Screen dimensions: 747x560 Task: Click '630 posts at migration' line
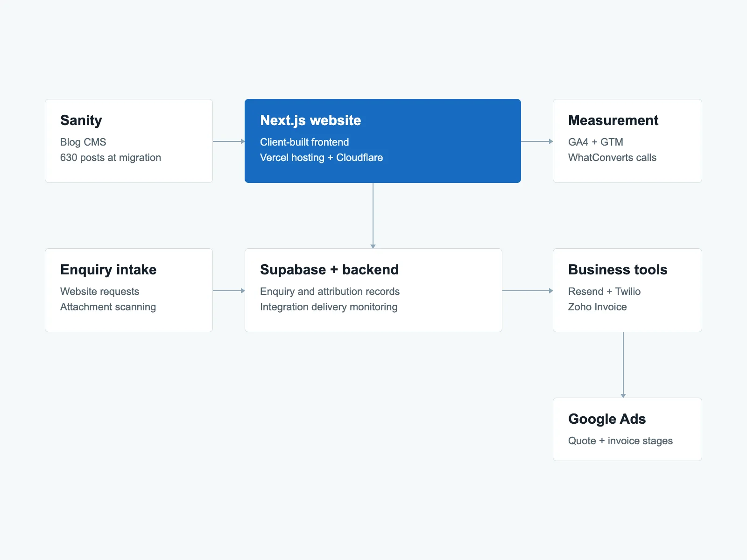pos(111,158)
